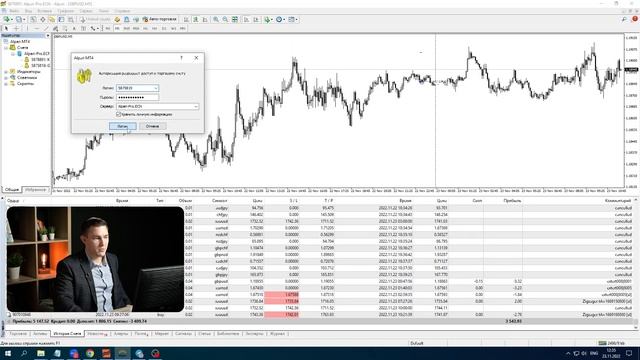Image resolution: width=640 pixels, height=360 pixels.
Task: Click the Логин button in the dialog
Action: 122,127
